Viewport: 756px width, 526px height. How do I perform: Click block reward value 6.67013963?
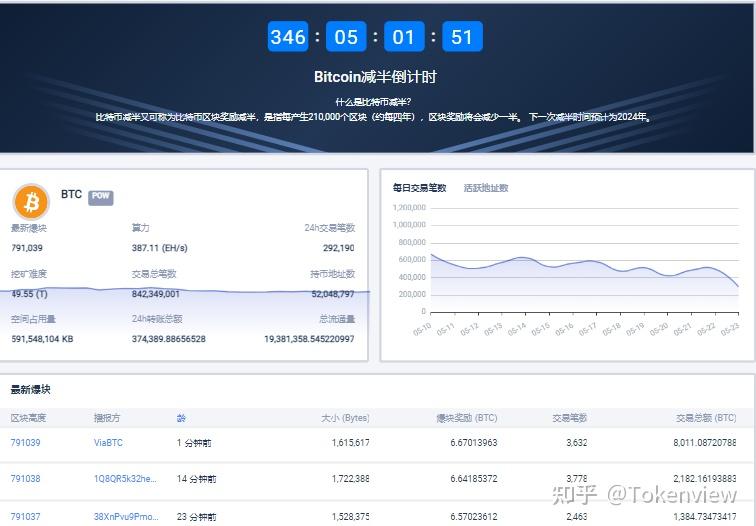473,443
